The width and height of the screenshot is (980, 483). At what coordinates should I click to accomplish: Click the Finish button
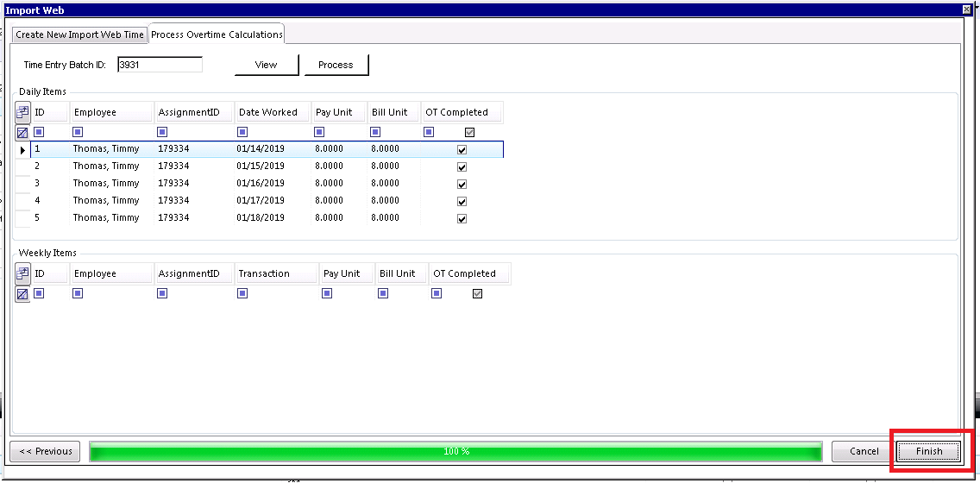click(x=929, y=451)
